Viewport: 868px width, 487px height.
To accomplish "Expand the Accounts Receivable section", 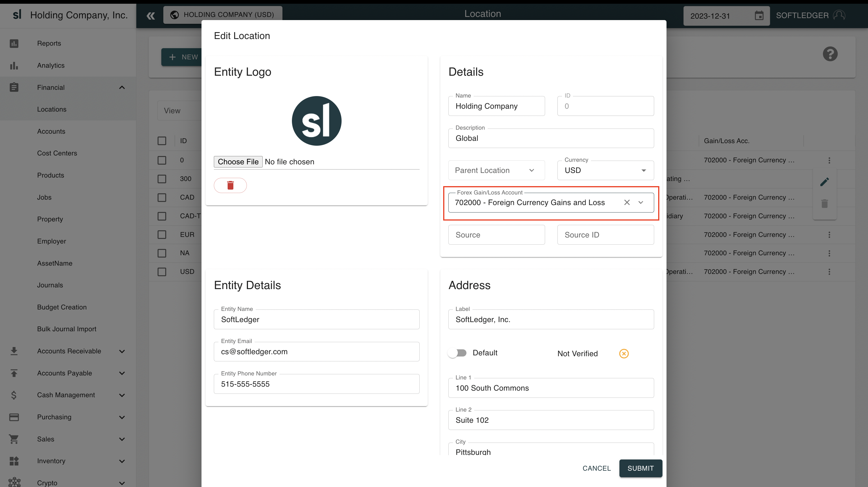I will tap(122, 351).
